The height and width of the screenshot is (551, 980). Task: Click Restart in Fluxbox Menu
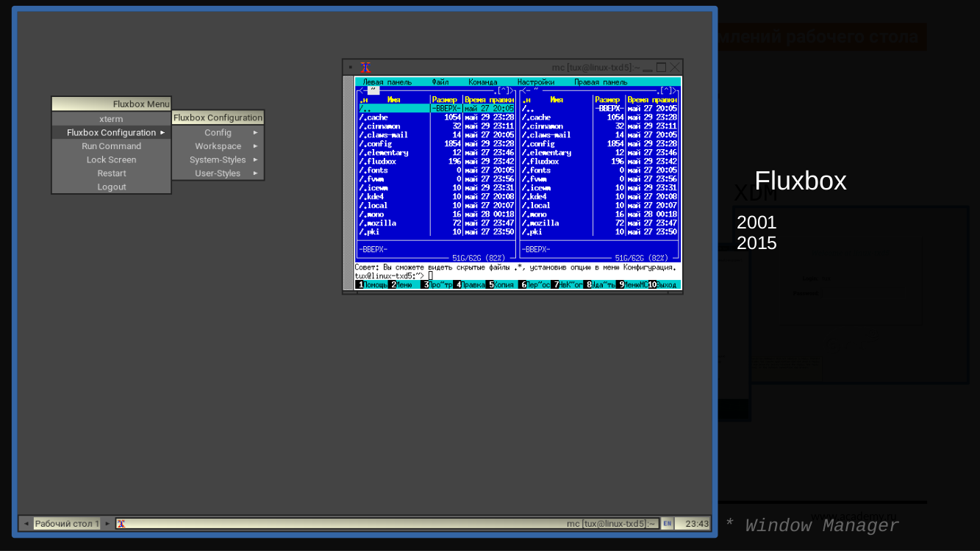pos(111,173)
